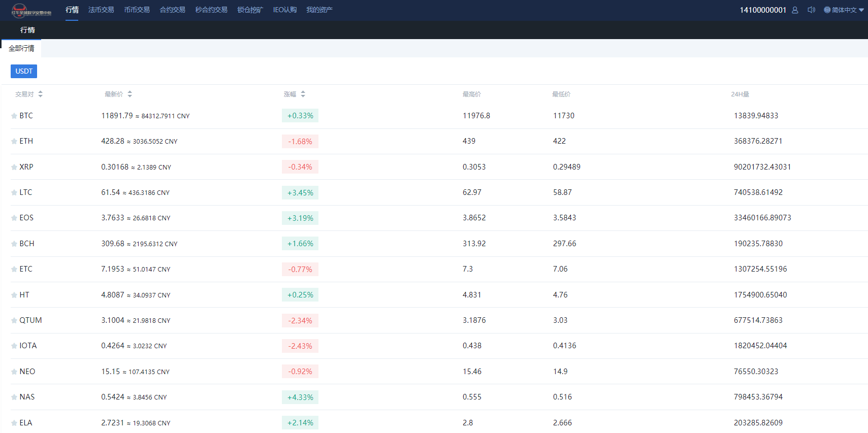Viewport: 868px width, 433px height.
Task: Sort the list by 涨幅 column
Action: coord(303,94)
